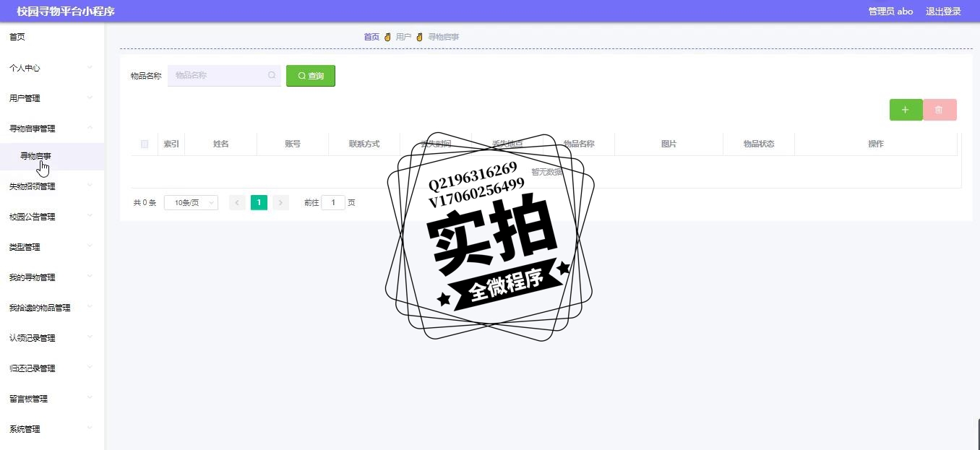Go to previous page arrow in pagination
980x450 pixels.
point(237,203)
